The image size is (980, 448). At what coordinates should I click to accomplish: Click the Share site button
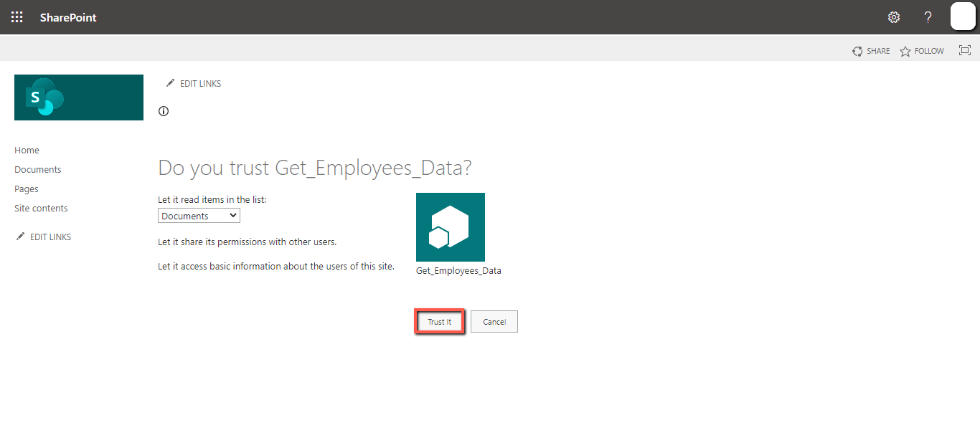point(871,51)
